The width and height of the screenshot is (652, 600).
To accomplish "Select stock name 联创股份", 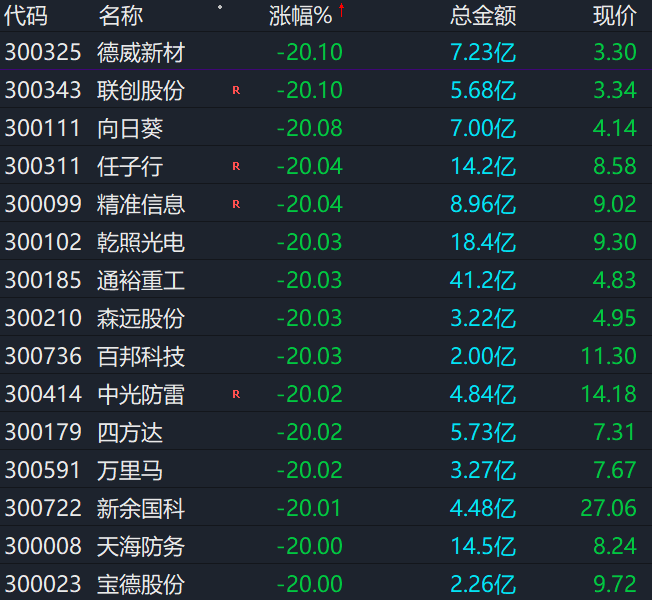I will tap(141, 91).
